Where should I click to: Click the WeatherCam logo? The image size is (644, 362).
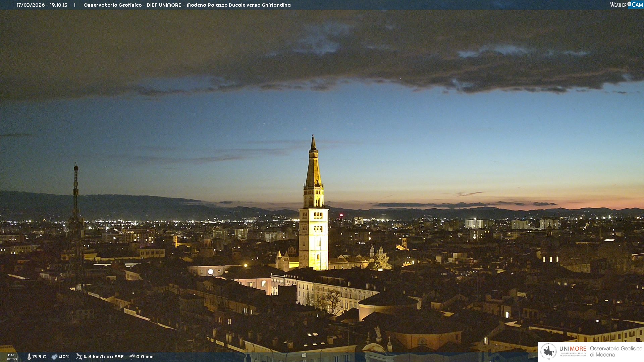(626, 4)
